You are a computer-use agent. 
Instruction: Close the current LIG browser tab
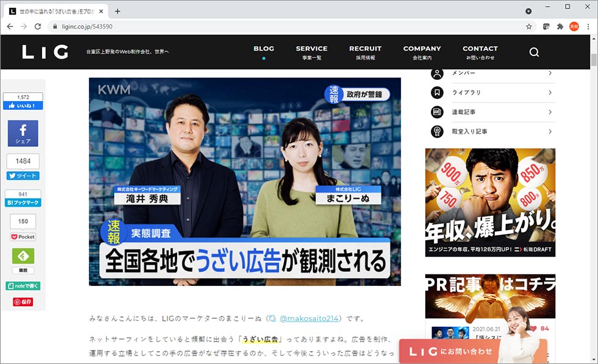click(101, 12)
